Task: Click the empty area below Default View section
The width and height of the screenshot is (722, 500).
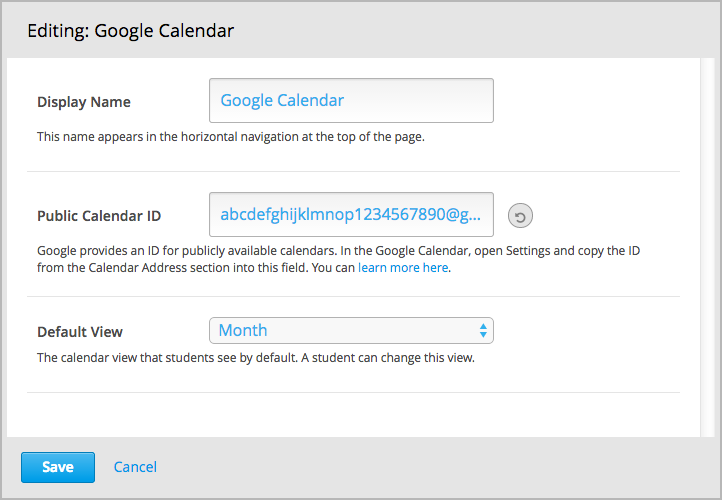Action: point(351,414)
